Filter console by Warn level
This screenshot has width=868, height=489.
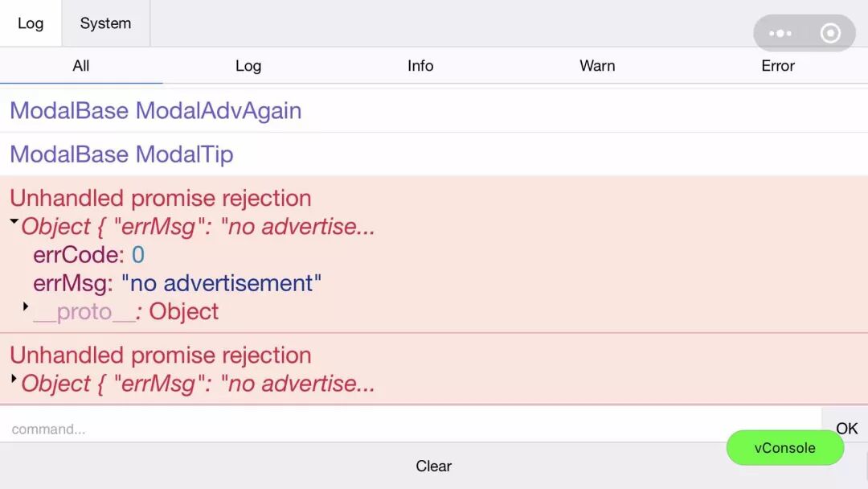pyautogui.click(x=597, y=66)
